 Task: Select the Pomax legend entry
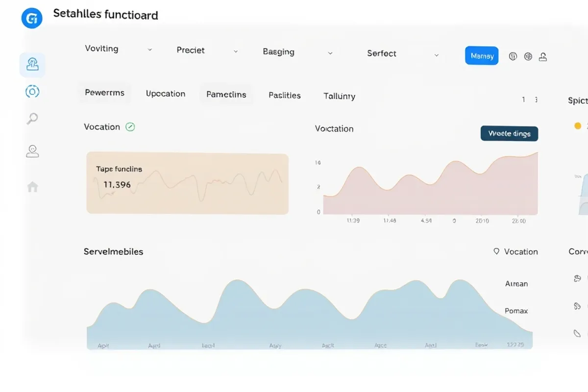pyautogui.click(x=516, y=311)
